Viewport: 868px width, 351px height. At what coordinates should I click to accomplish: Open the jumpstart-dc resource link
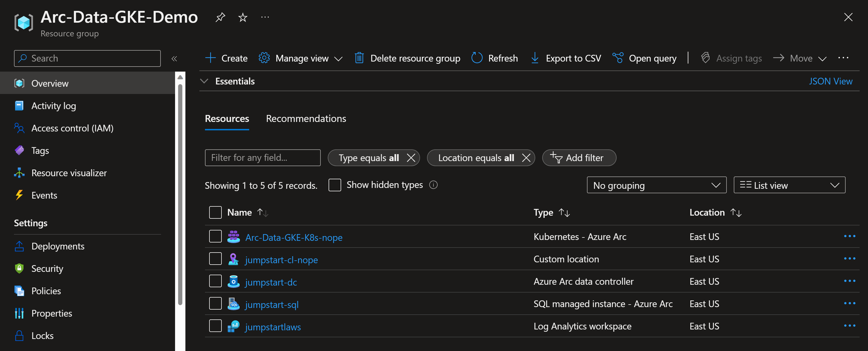pos(271,282)
